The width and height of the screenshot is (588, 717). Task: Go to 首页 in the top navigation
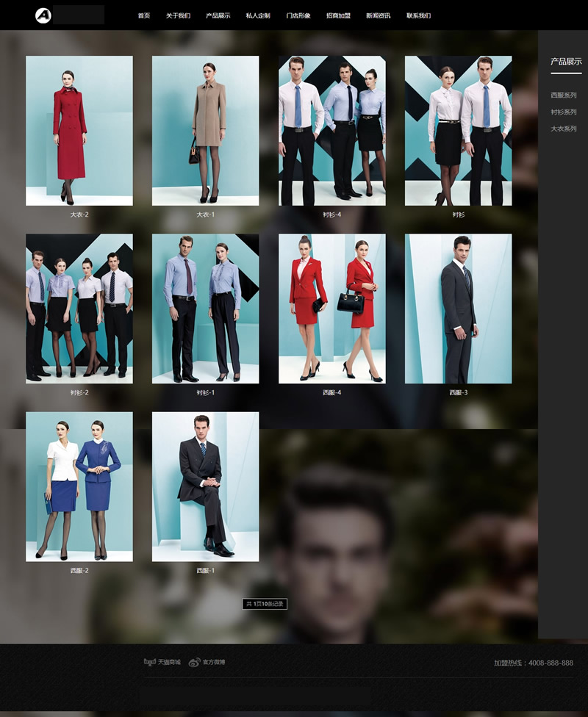click(x=144, y=15)
